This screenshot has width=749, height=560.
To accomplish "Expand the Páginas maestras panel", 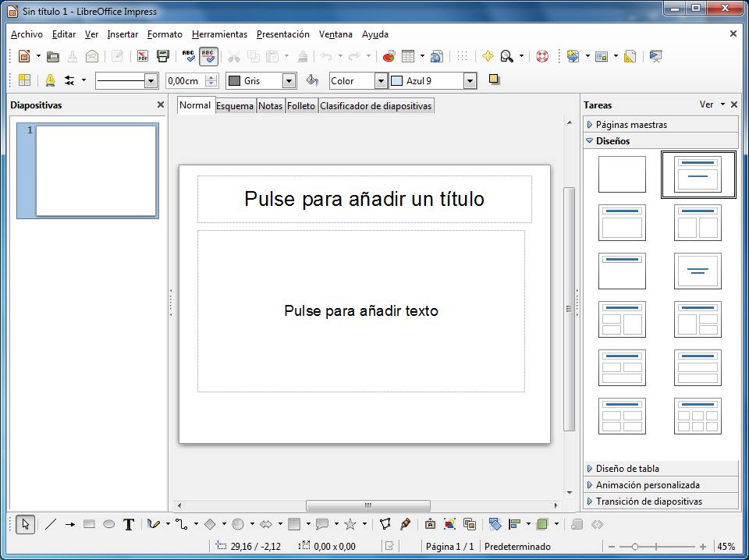I will click(x=632, y=124).
